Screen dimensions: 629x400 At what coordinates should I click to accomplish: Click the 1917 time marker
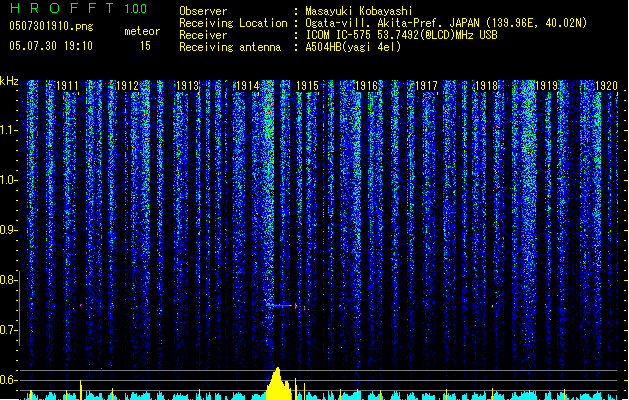coord(426,85)
